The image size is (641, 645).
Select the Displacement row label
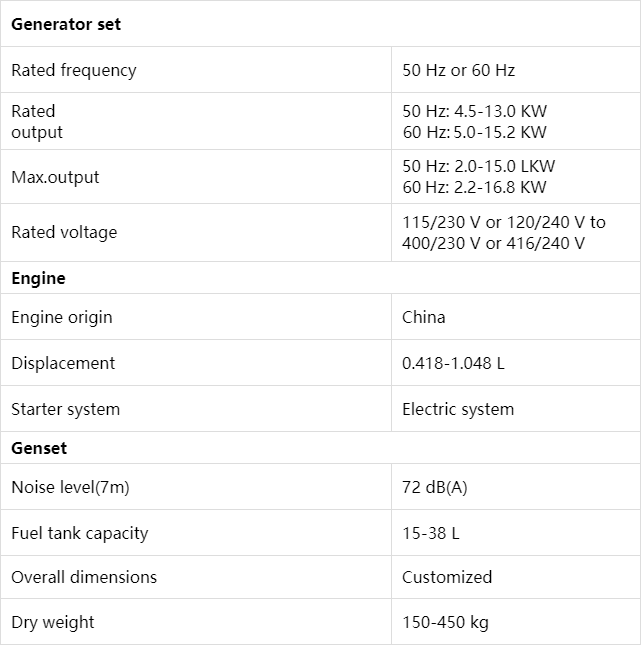click(63, 363)
